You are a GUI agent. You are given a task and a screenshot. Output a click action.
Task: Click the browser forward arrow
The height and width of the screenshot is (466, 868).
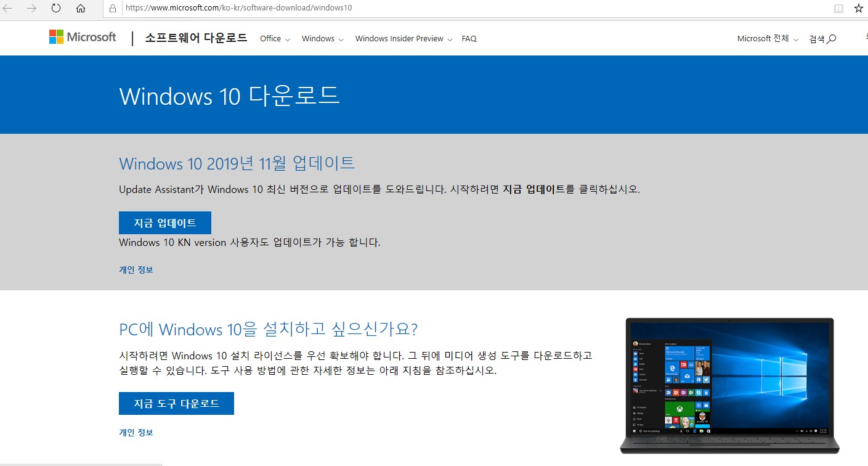click(x=31, y=9)
